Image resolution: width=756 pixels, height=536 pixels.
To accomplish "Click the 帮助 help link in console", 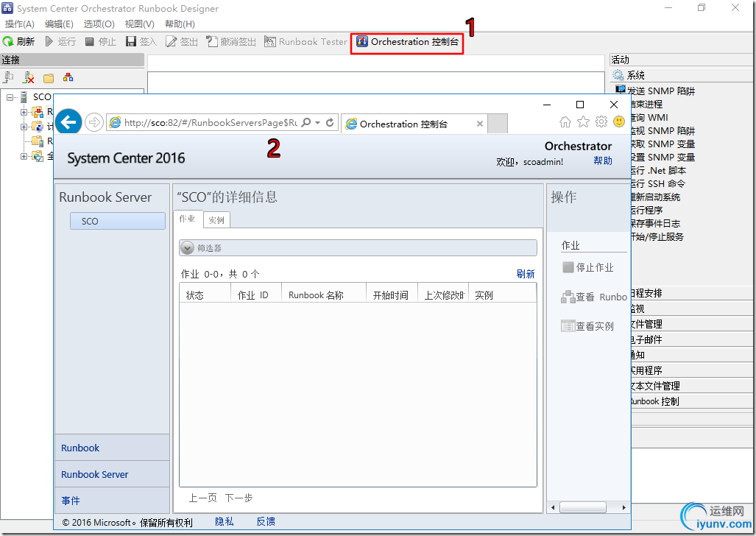I will coord(603,161).
